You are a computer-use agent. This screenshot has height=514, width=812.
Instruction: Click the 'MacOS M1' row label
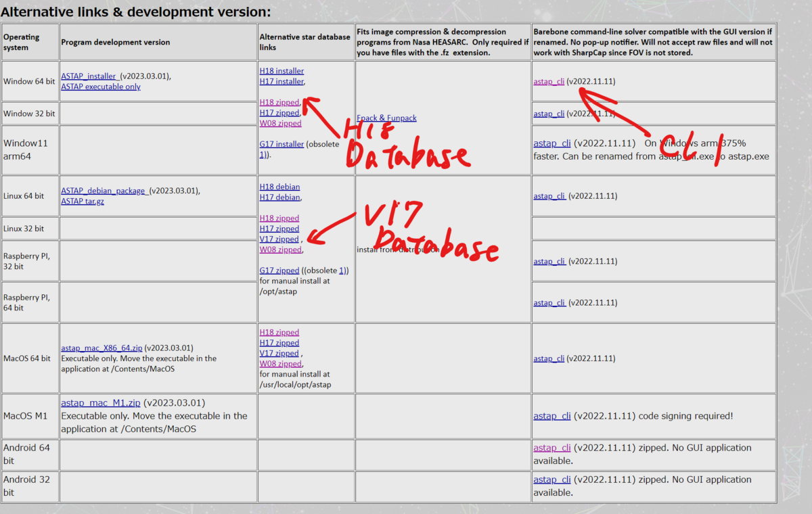click(x=26, y=416)
